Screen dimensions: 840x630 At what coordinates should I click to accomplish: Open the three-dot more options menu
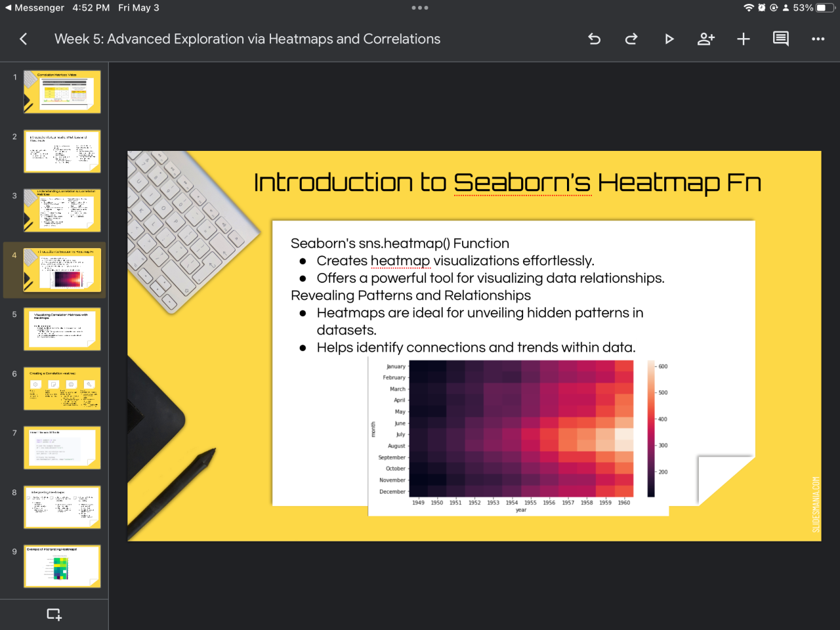tap(818, 39)
